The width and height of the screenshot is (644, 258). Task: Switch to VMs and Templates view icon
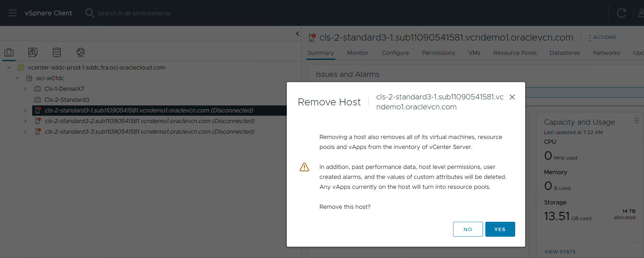pos(33,52)
